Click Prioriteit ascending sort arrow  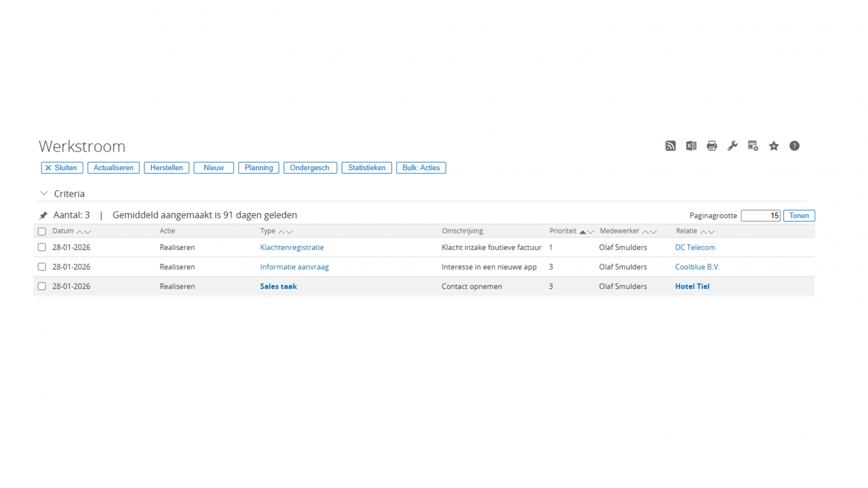pyautogui.click(x=582, y=232)
